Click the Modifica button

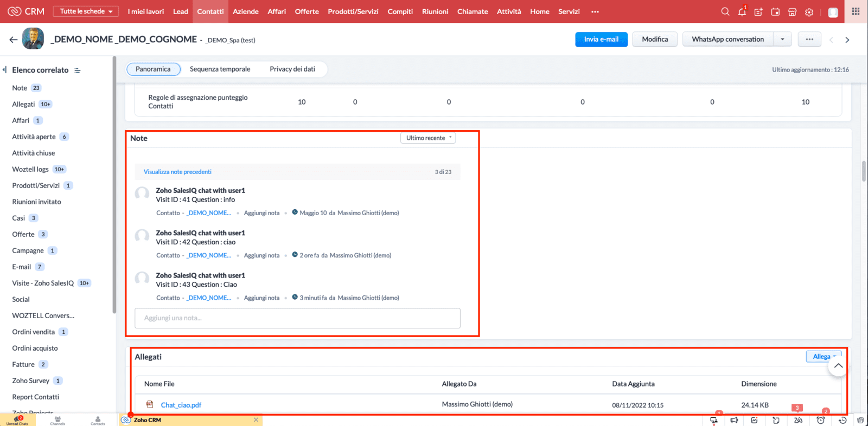point(655,40)
